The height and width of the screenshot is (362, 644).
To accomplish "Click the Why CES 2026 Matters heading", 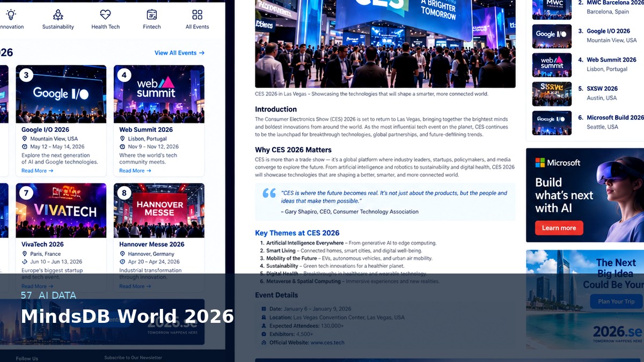I will [293, 150].
